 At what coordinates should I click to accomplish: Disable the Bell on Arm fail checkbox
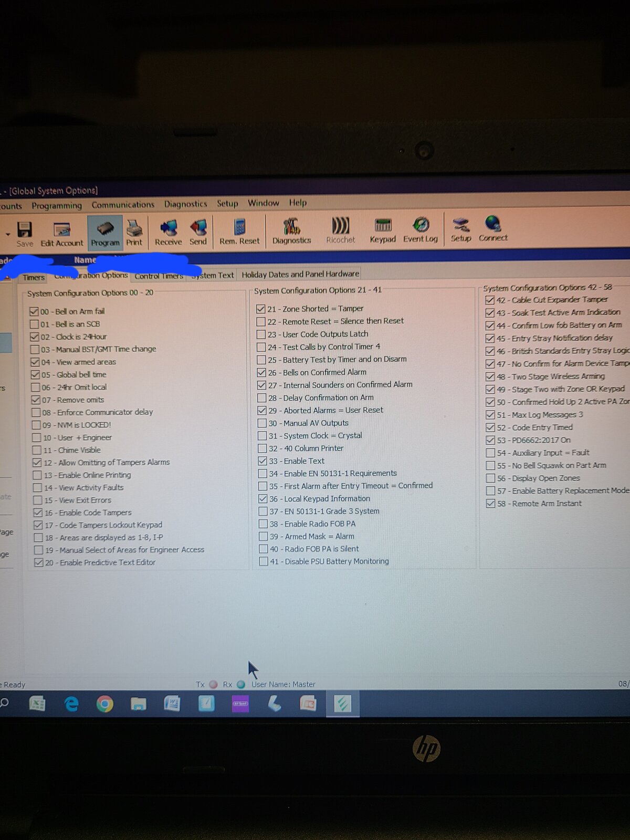pos(35,311)
